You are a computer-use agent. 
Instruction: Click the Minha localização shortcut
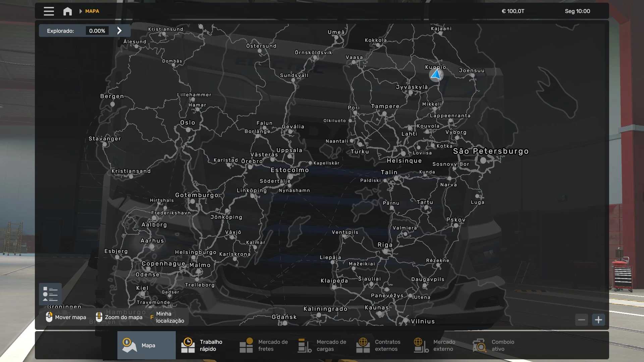(x=167, y=317)
